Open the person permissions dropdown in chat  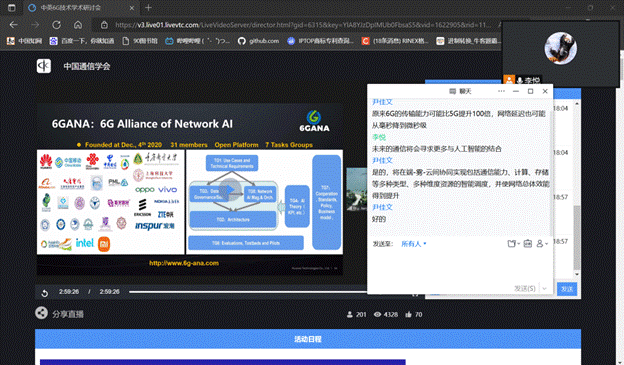pos(542,244)
